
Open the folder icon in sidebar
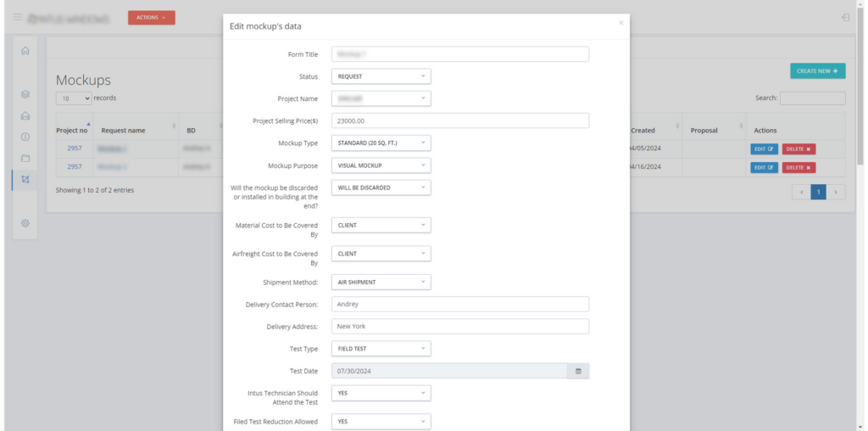click(x=25, y=158)
